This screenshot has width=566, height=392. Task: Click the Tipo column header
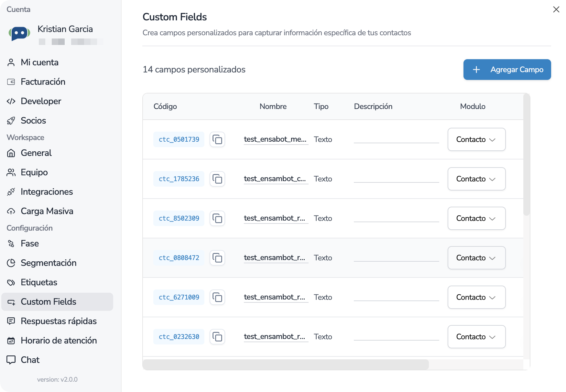[321, 106]
